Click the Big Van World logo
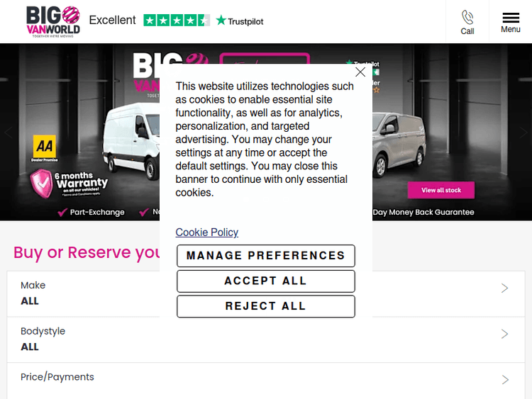Screen dimensions: 532x399 (x=52, y=21)
